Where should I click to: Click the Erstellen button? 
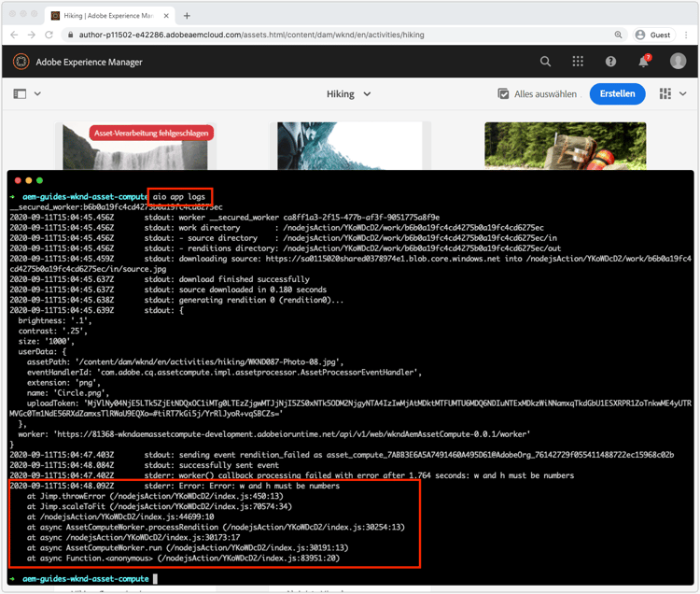coord(617,93)
